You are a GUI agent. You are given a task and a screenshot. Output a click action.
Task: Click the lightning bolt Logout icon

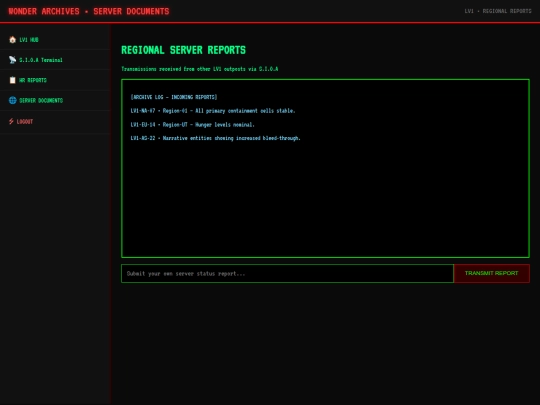(x=11, y=121)
